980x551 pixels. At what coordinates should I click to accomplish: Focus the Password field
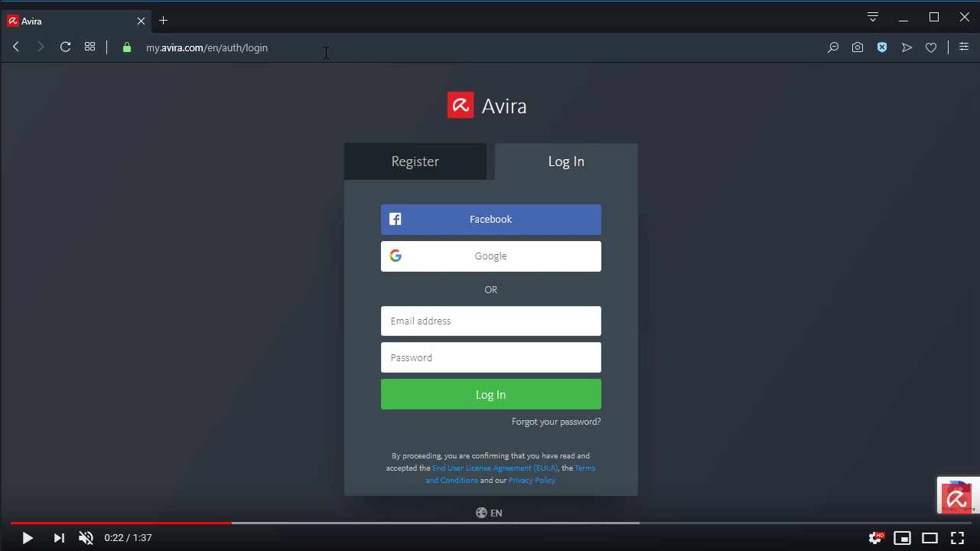point(491,357)
